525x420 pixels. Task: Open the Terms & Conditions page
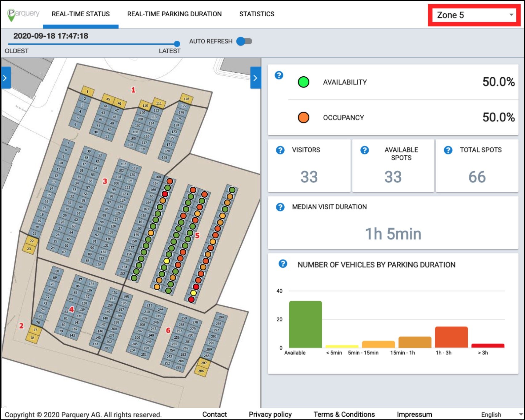point(344,414)
